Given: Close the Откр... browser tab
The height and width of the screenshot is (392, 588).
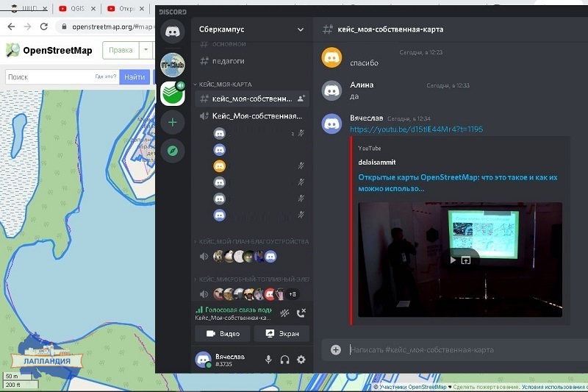Looking at the screenshot, I should tap(142, 8).
